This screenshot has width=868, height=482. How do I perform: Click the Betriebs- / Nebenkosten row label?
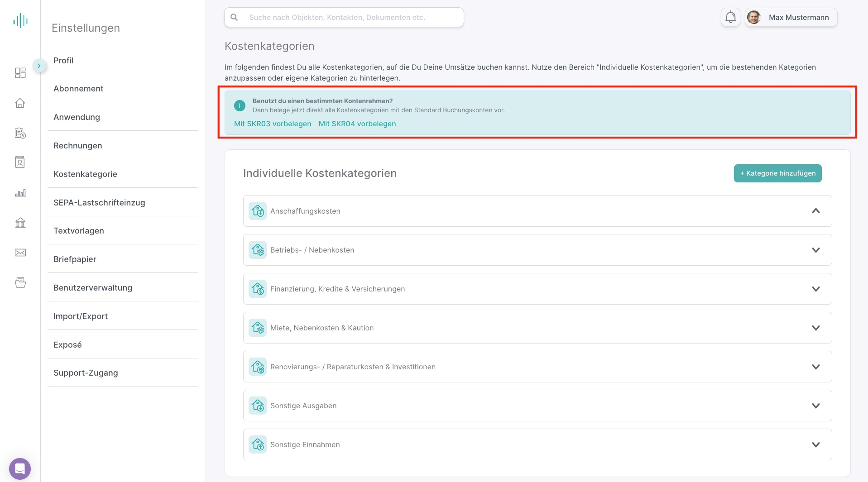(312, 250)
